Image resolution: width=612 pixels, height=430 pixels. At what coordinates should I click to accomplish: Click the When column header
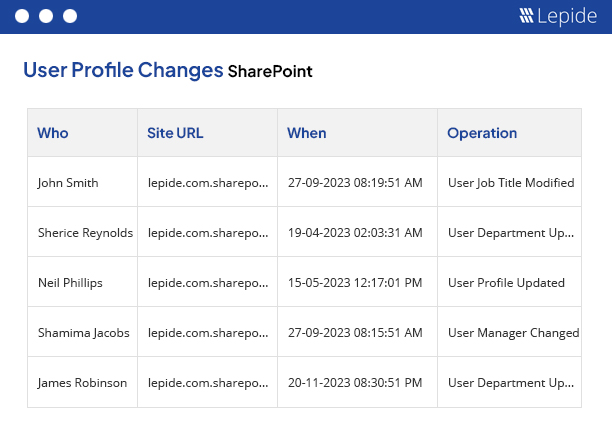(x=306, y=133)
